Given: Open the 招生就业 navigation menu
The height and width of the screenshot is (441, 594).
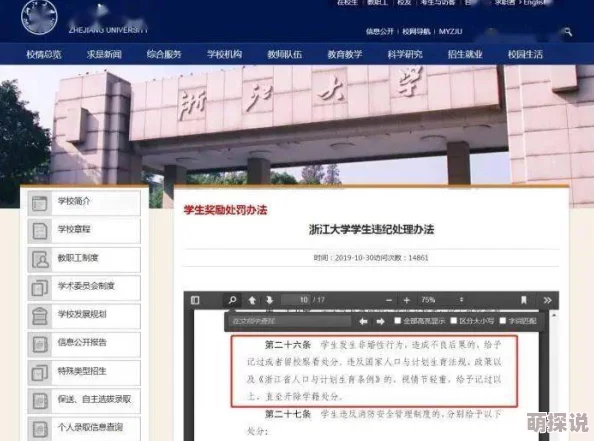Looking at the screenshot, I should 465,54.
